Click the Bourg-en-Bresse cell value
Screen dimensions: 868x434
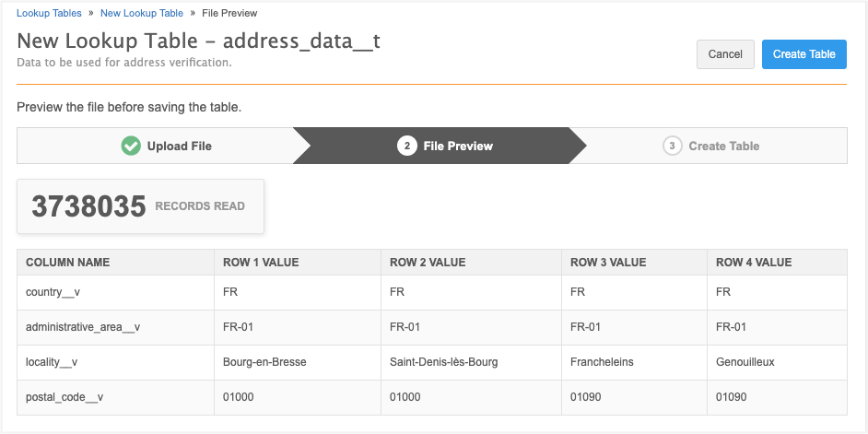(264, 362)
